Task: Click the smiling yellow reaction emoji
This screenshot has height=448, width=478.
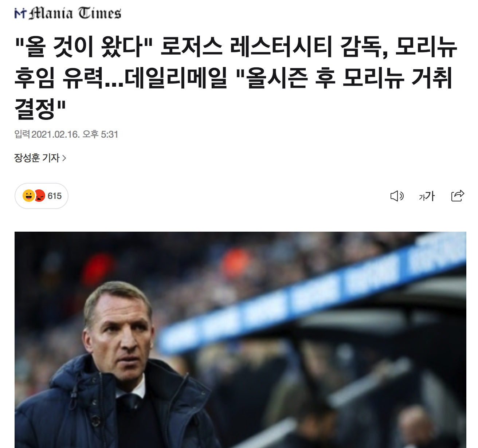Action: pos(28,196)
